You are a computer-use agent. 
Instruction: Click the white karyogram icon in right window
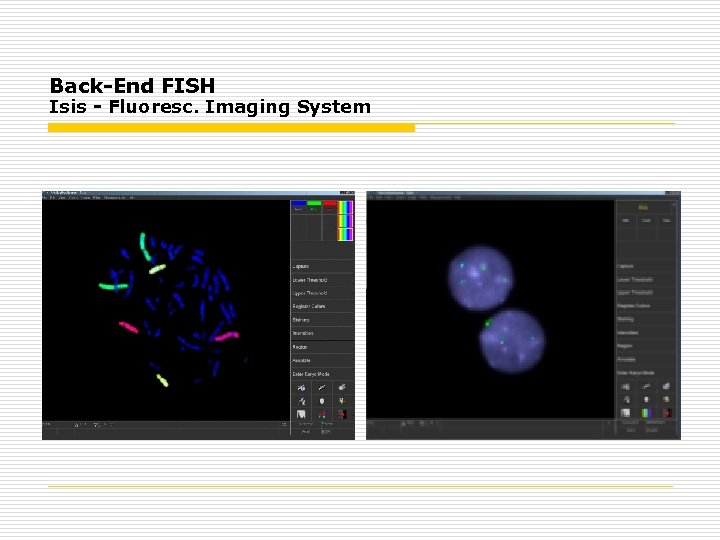626,413
